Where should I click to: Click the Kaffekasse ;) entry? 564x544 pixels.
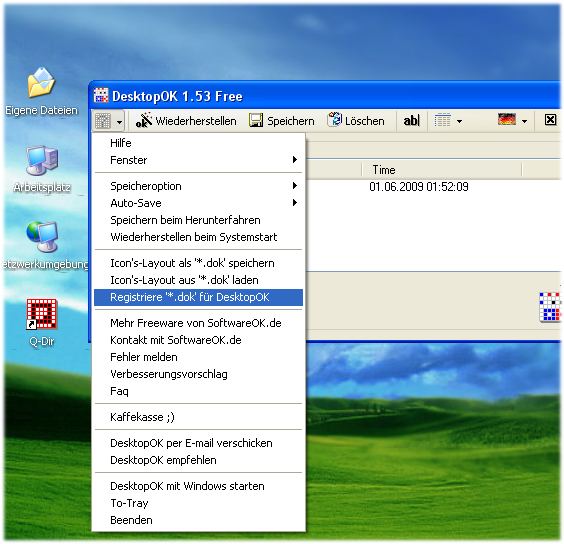click(198, 417)
